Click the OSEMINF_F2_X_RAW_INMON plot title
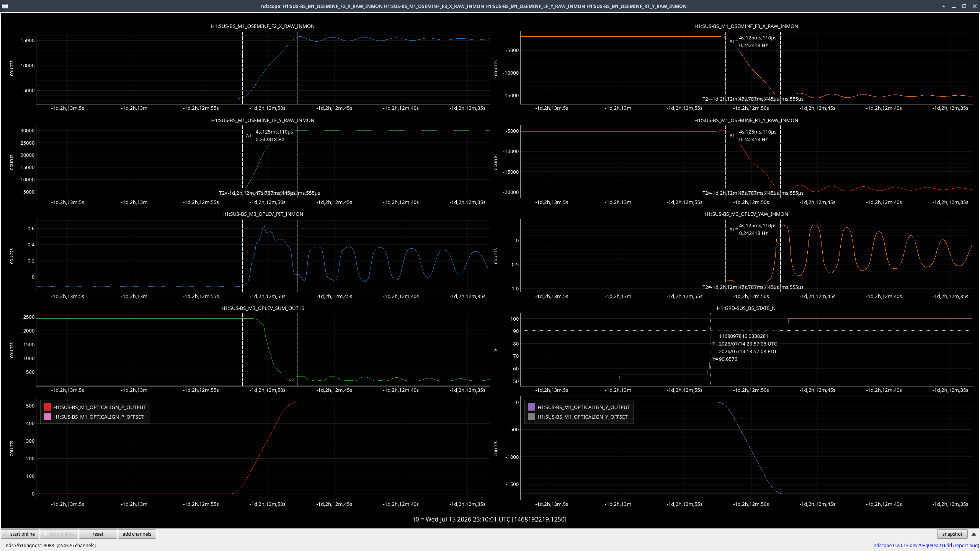The image size is (980, 551). pyautogui.click(x=263, y=26)
